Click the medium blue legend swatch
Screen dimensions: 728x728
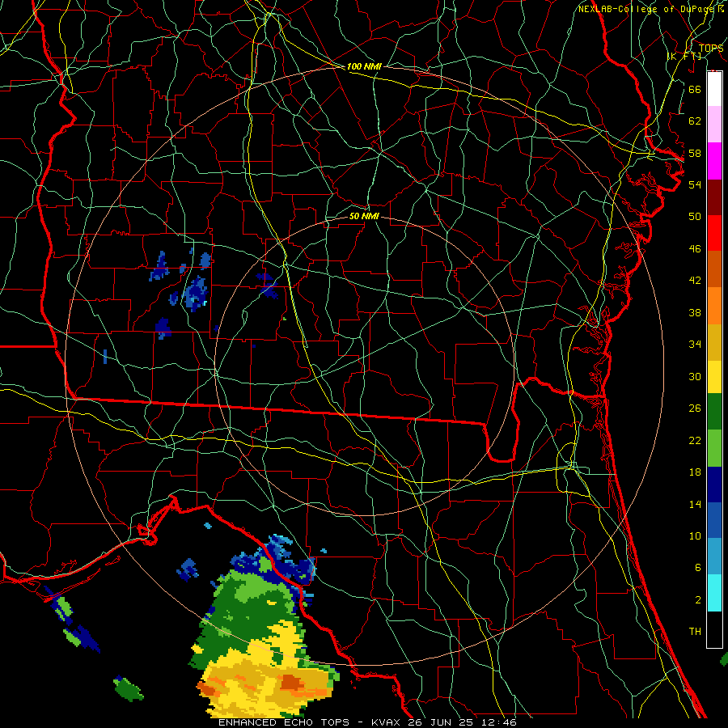(x=714, y=520)
